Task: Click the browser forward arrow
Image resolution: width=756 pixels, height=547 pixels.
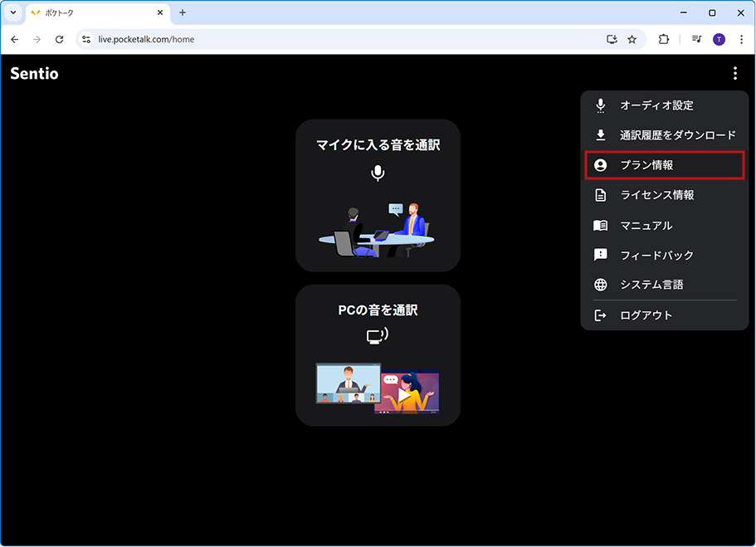Action: [x=37, y=40]
